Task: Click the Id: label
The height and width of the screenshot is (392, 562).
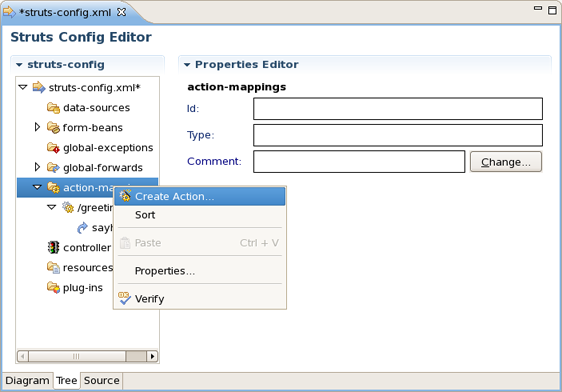Action: coord(193,109)
